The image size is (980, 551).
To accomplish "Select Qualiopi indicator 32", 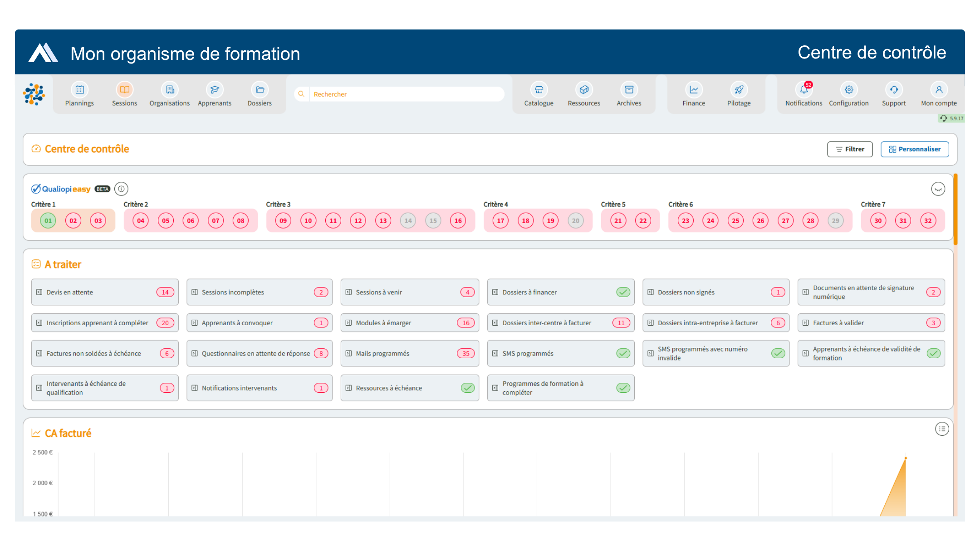I will click(x=928, y=221).
